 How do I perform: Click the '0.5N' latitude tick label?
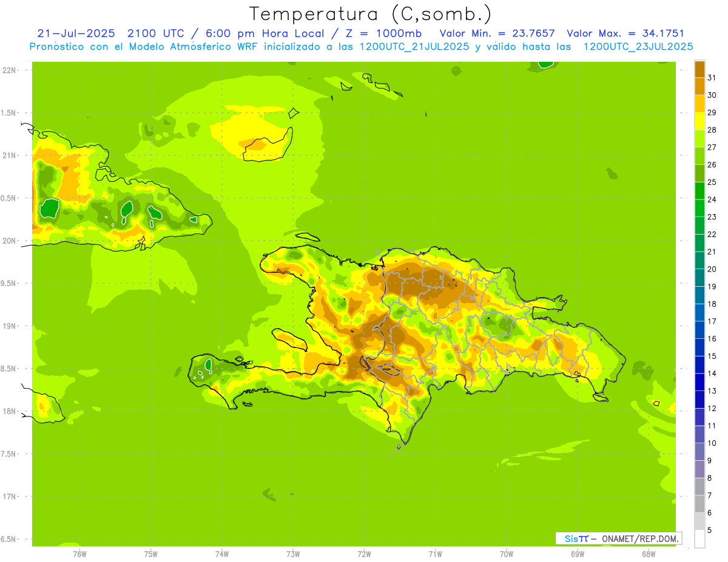point(8,198)
